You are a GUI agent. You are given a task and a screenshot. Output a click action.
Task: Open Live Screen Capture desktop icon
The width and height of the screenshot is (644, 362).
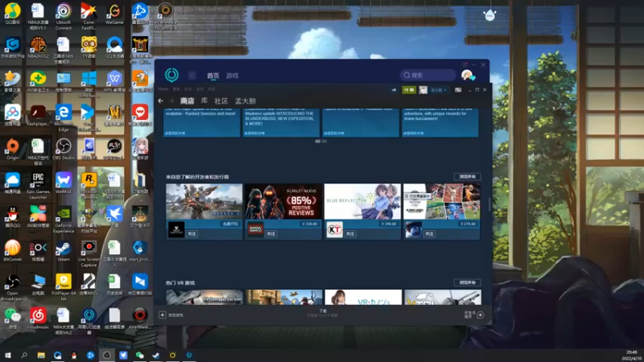(89, 253)
